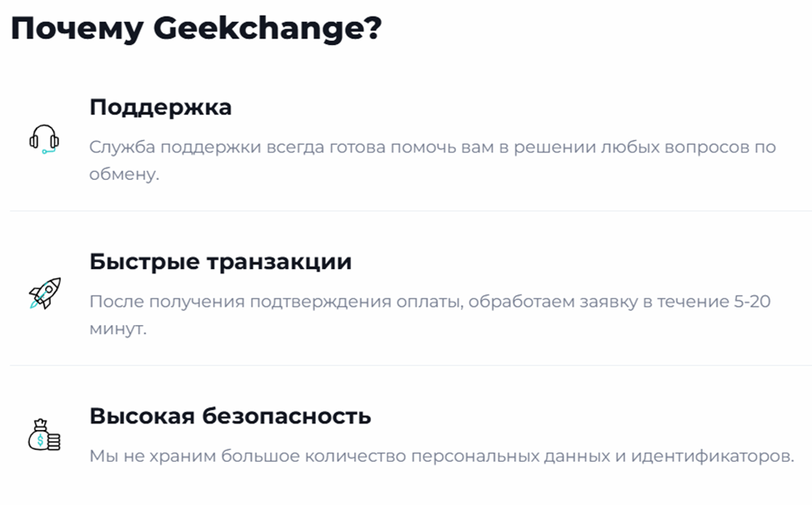The image size is (812, 505).
Task: Select the "Быстрые транзакции" feature title
Action: (220, 262)
